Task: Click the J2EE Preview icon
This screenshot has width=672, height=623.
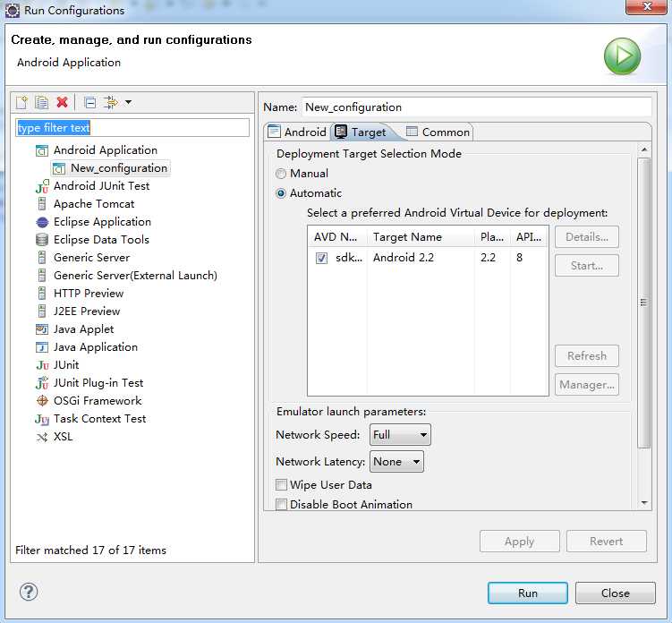Action: point(41,311)
